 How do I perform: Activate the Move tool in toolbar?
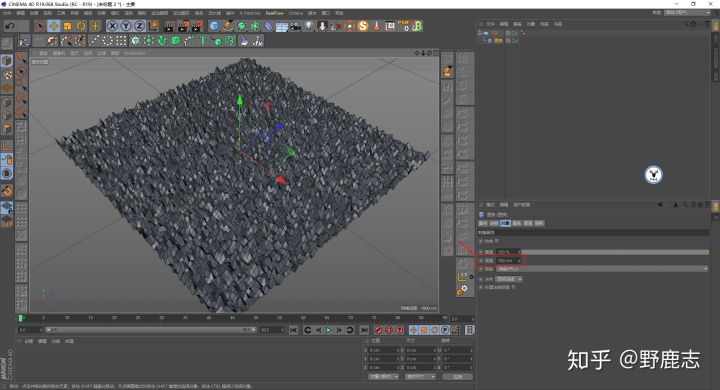(54, 26)
